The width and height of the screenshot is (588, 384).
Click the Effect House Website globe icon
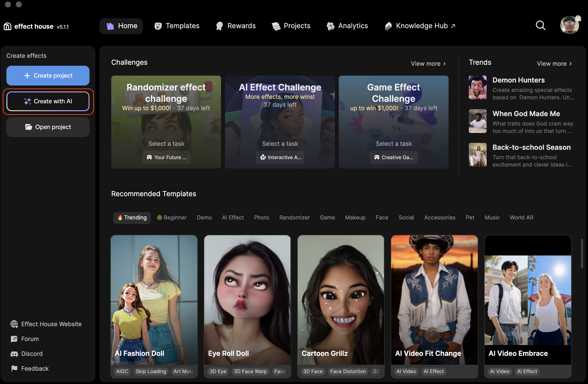point(14,324)
